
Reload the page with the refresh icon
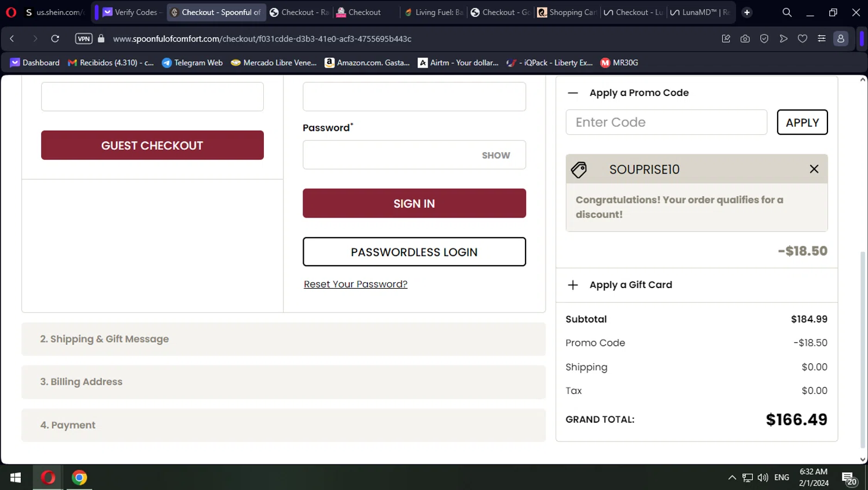tap(55, 39)
